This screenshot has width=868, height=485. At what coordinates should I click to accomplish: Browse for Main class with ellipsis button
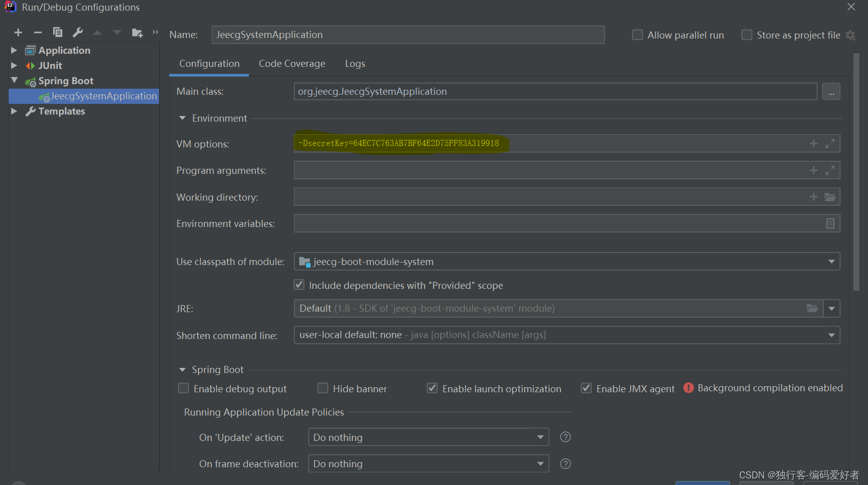click(831, 92)
